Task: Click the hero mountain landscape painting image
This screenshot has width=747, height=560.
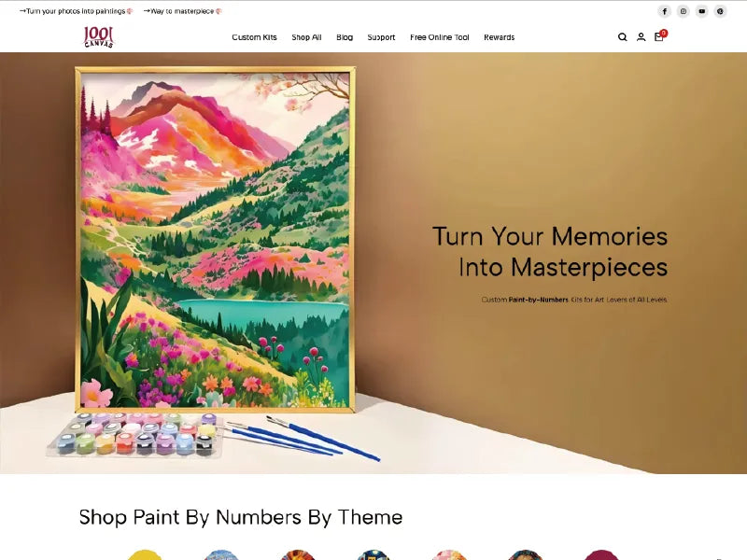Action: (x=216, y=240)
